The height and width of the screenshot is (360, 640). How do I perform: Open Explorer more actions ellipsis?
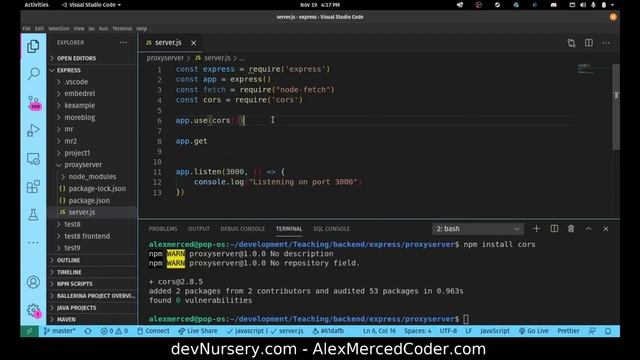[x=123, y=42]
